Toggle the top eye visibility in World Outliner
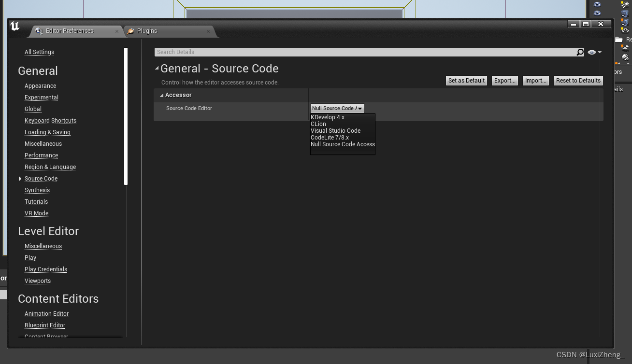This screenshot has width=632, height=364. [597, 4]
